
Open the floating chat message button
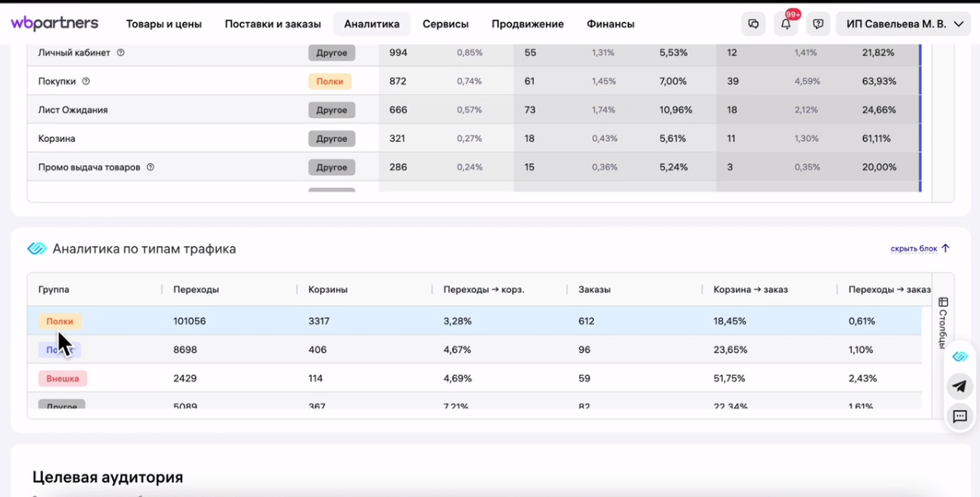960,416
